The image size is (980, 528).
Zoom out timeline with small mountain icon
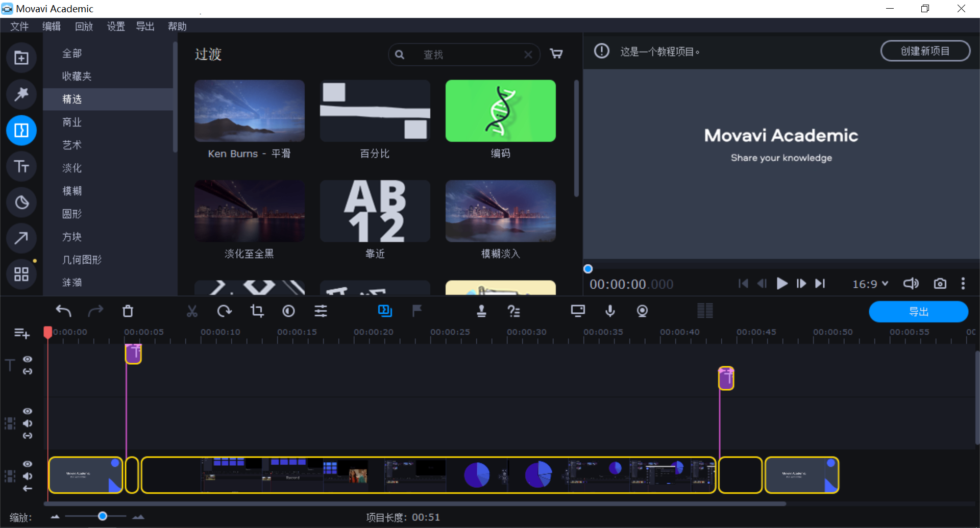coord(55,517)
